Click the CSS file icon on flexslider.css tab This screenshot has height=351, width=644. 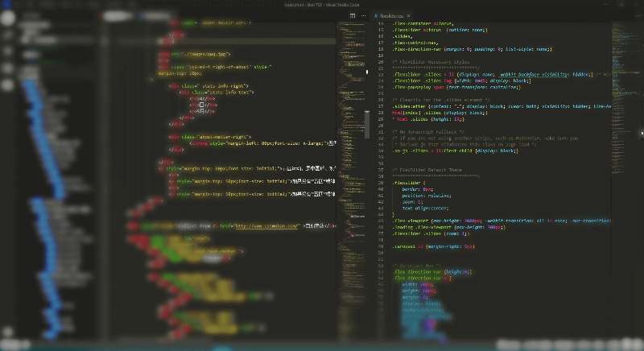point(377,15)
